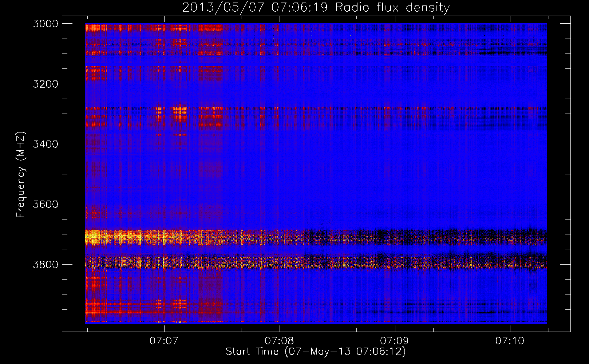Image resolution: width=589 pixels, height=364 pixels.
Task: Click the '3000' frequency axis label
Action: [x=46, y=24]
